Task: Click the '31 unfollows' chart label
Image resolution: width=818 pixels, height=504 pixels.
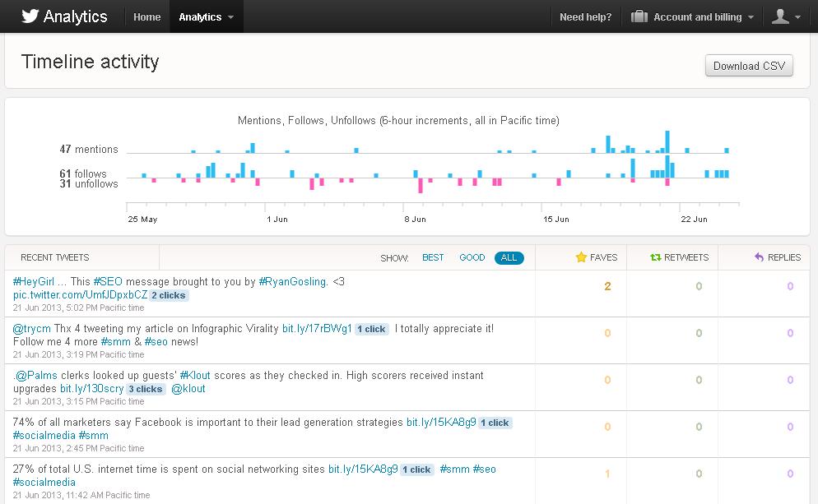Action: 89,184
